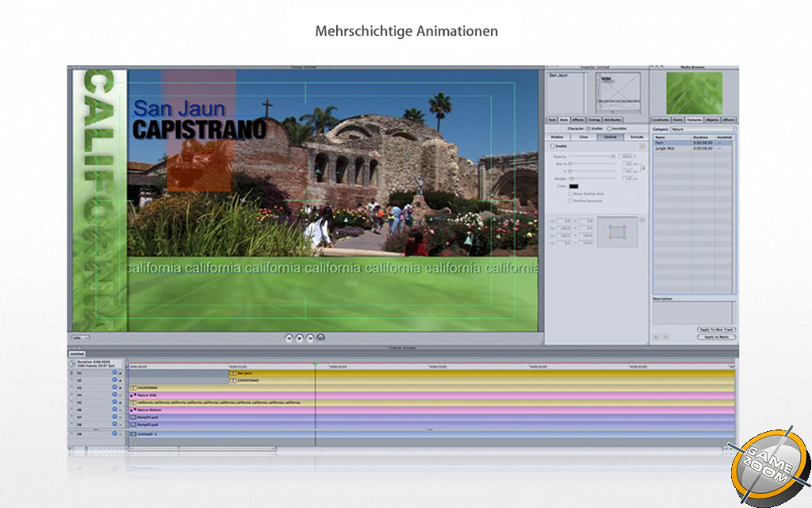This screenshot has width=812, height=508.
Task: Select the CALIFORNIA track clip
Action: (x=431, y=388)
